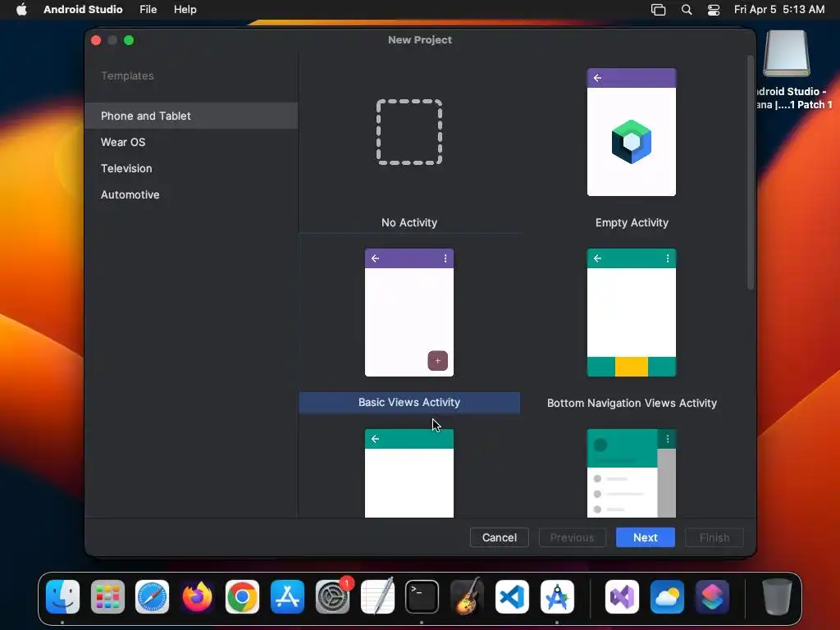Open the File menu
Screen dimensions: 840x630
point(148,10)
